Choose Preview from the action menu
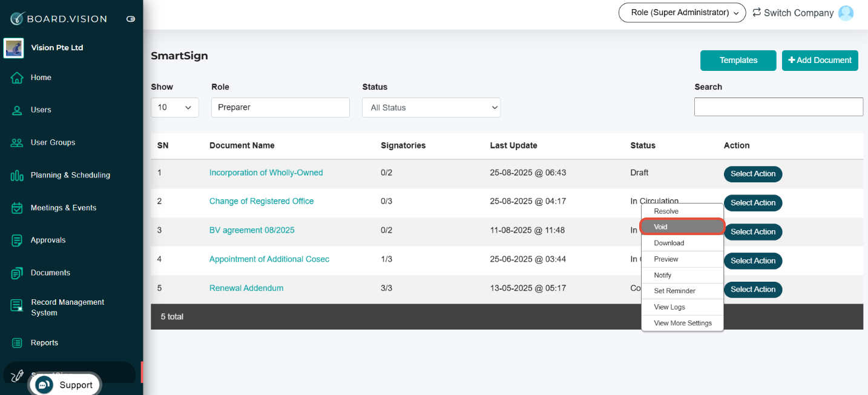The height and width of the screenshot is (395, 868). [683, 259]
